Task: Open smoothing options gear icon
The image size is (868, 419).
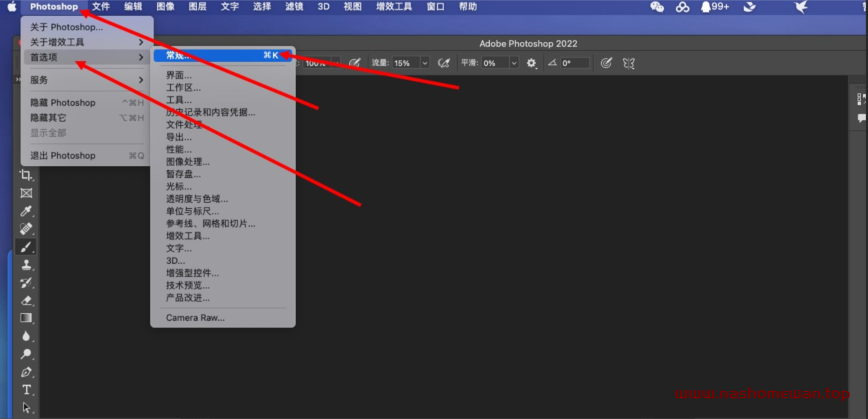Action: [x=531, y=63]
